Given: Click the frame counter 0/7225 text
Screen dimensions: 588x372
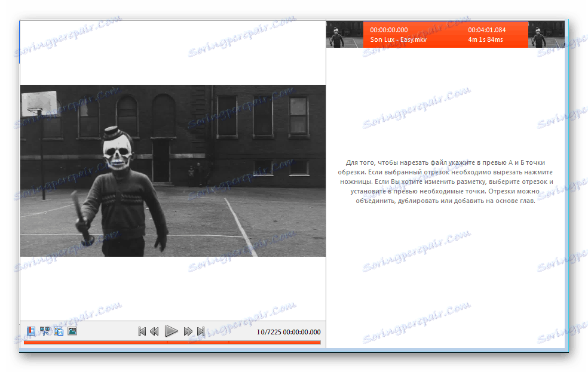Looking at the screenshot, I should coord(271,332).
